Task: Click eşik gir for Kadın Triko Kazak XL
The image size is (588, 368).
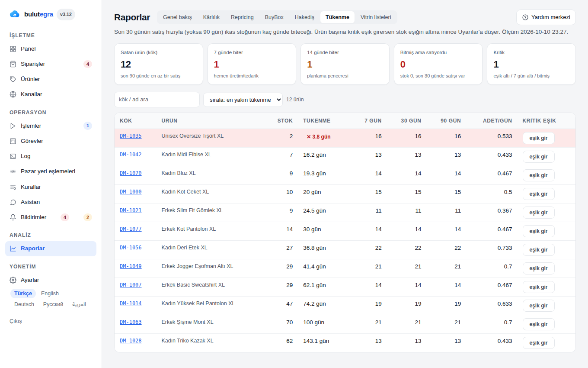Action: pyautogui.click(x=538, y=343)
